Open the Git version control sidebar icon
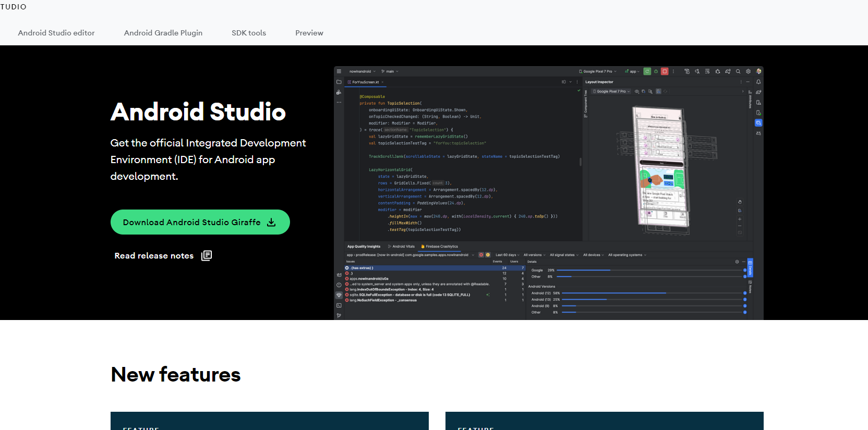 click(x=339, y=315)
